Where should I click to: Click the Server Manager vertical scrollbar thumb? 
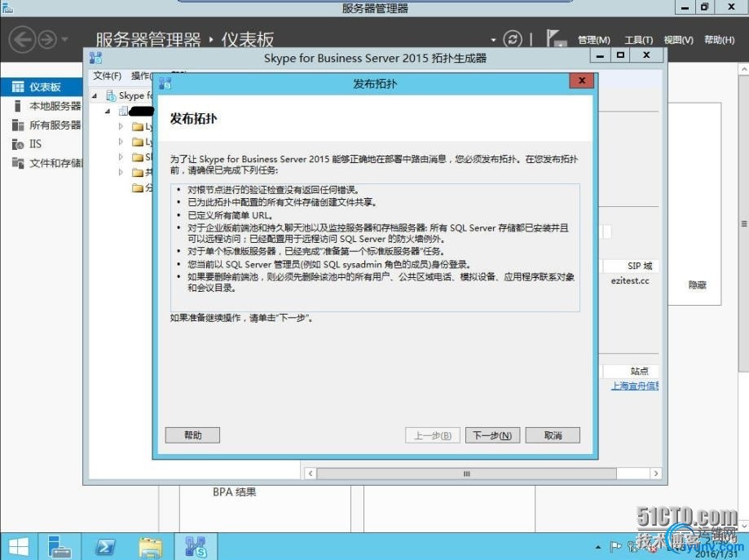(744, 223)
